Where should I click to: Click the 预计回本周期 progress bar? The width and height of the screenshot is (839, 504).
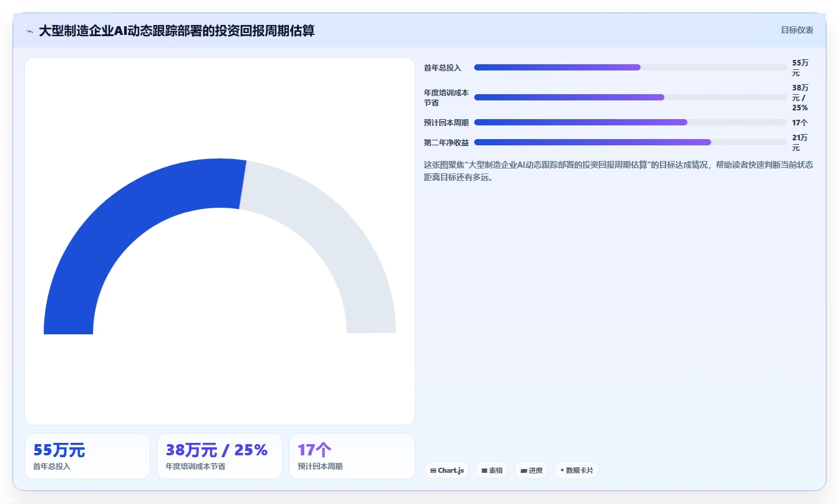point(631,122)
